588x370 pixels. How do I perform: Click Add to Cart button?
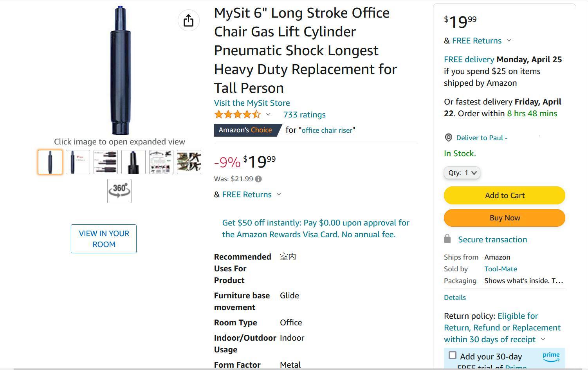pos(505,195)
